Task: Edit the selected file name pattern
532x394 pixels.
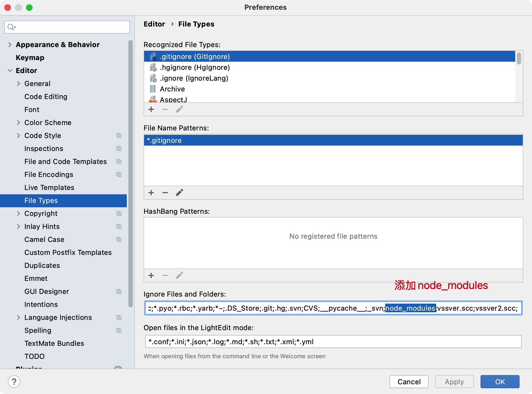Action: [x=180, y=193]
